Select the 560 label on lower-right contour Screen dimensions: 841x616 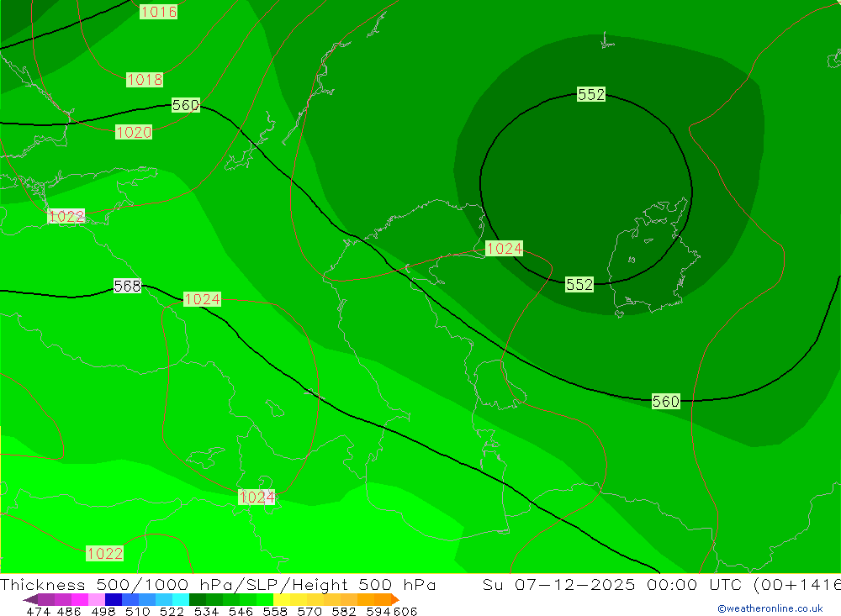[665, 401]
